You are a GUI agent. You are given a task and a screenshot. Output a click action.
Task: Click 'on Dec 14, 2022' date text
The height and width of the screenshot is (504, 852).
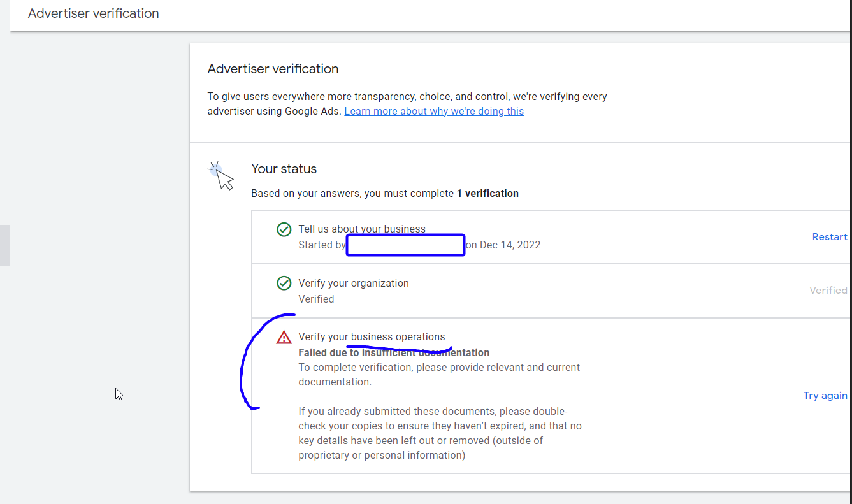[x=503, y=245]
